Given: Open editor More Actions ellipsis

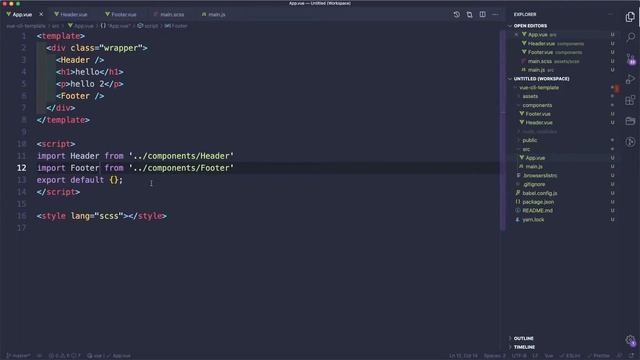Looking at the screenshot, I should pos(495,14).
